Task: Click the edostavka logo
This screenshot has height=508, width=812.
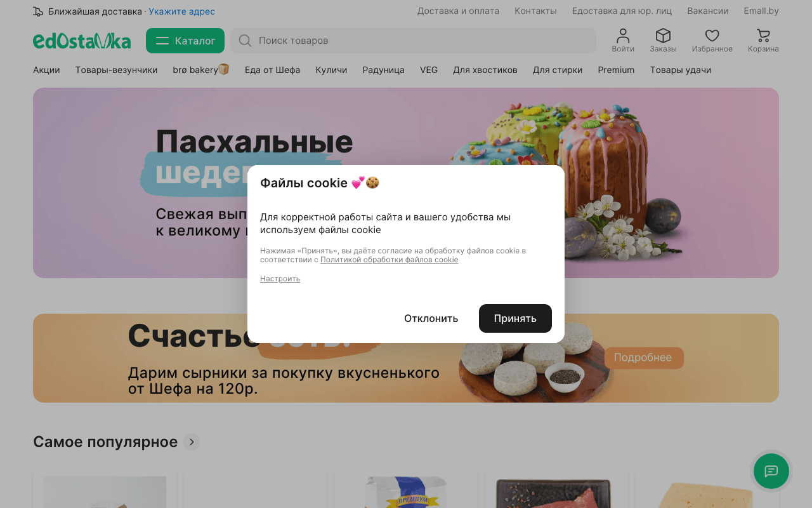Action: pyautogui.click(x=82, y=41)
